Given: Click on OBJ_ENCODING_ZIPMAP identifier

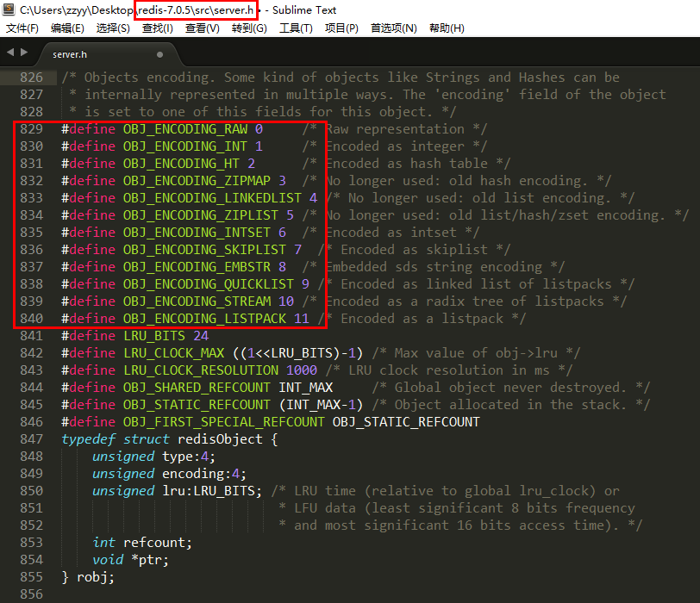Looking at the screenshot, I should 197,181.
